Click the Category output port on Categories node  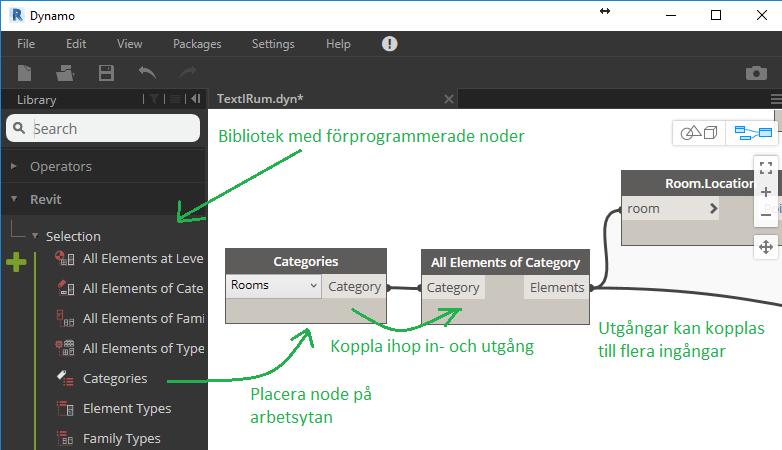coord(354,287)
